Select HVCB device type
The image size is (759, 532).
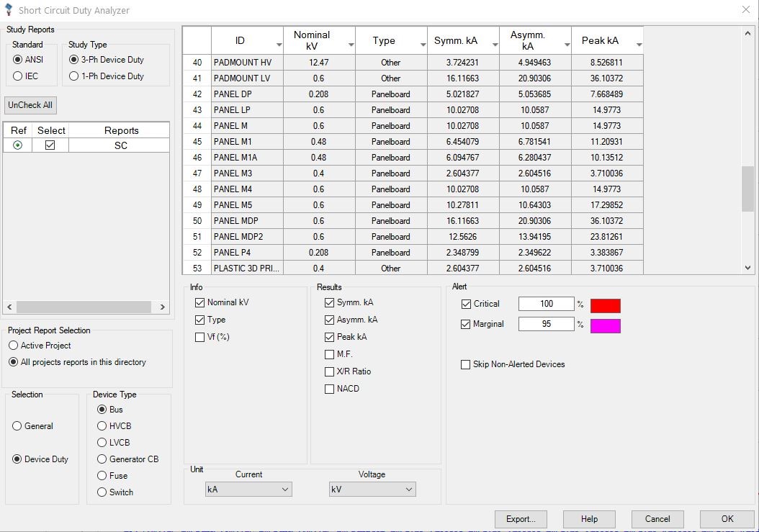(102, 426)
